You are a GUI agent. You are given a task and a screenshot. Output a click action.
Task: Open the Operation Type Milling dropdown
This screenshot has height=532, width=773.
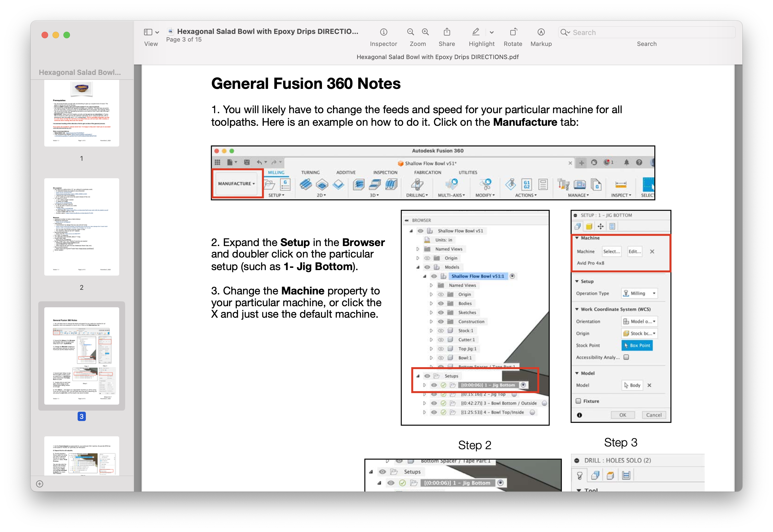639,293
